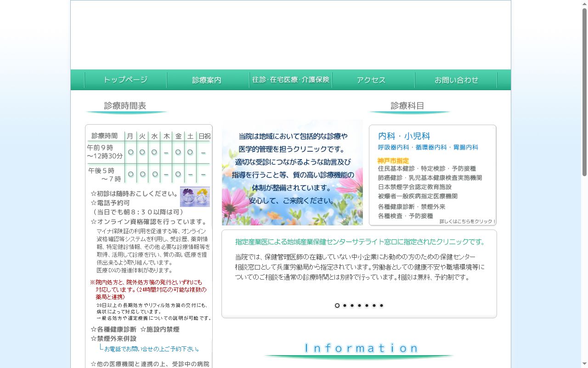The width and height of the screenshot is (588, 368).
Task: Click the 診療時間 header cell in timetable
Action: (x=105, y=136)
